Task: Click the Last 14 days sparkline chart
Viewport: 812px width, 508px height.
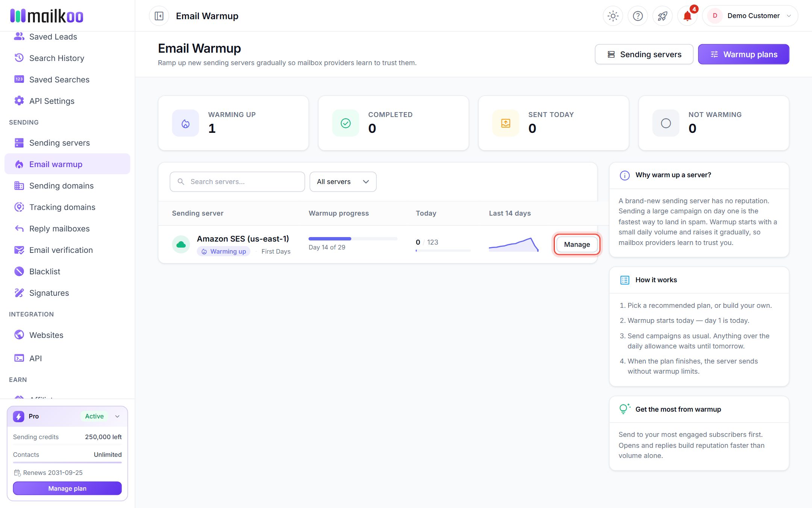Action: pyautogui.click(x=514, y=244)
